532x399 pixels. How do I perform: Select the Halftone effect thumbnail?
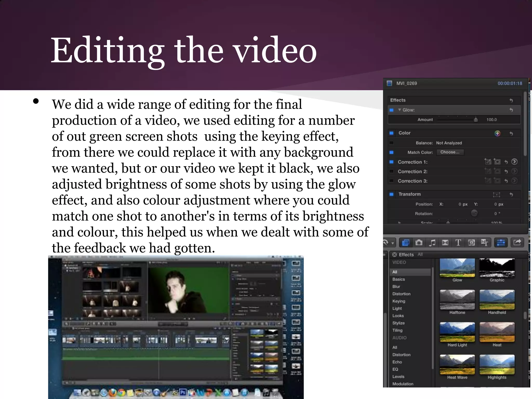(x=457, y=300)
